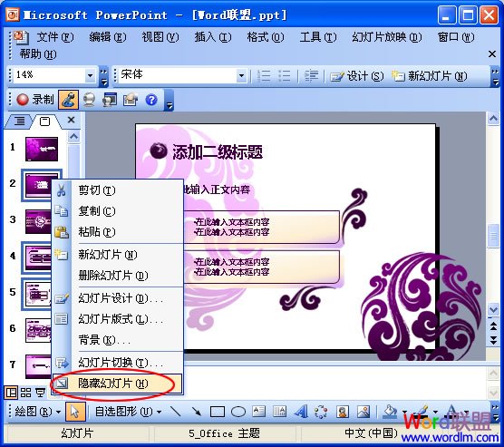Image resolution: width=504 pixels, height=447 pixels.
Task: Select the Line drawing tool
Action: [x=175, y=412]
